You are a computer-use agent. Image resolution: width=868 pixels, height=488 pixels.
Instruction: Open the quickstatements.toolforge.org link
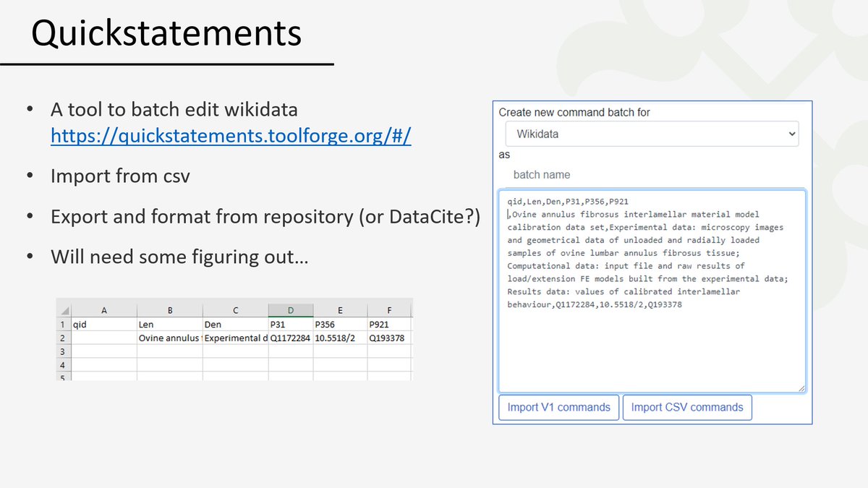(x=231, y=136)
